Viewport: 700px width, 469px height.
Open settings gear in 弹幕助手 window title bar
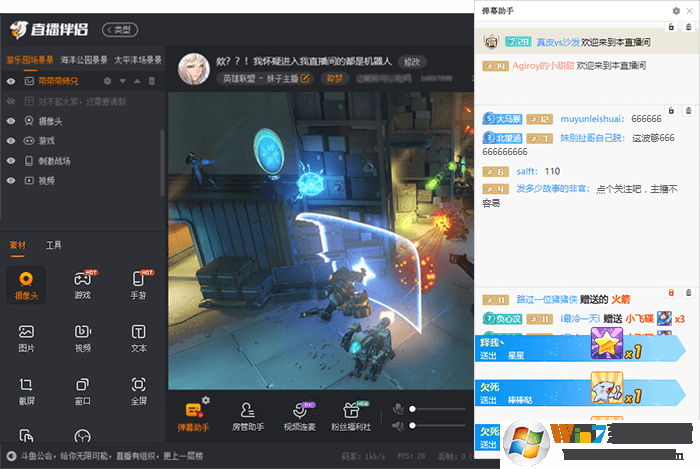tap(676, 11)
